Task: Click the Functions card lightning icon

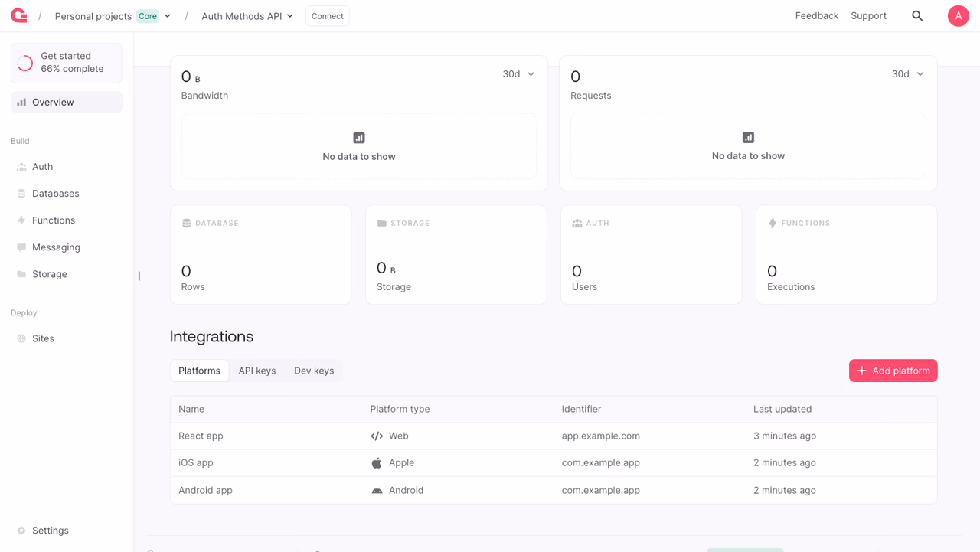Action: tap(772, 224)
